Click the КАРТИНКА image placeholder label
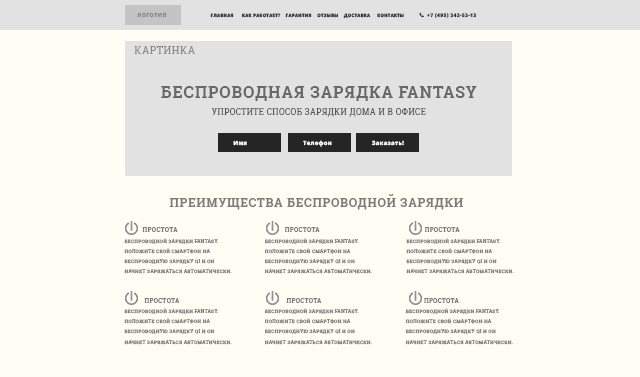 [x=164, y=50]
